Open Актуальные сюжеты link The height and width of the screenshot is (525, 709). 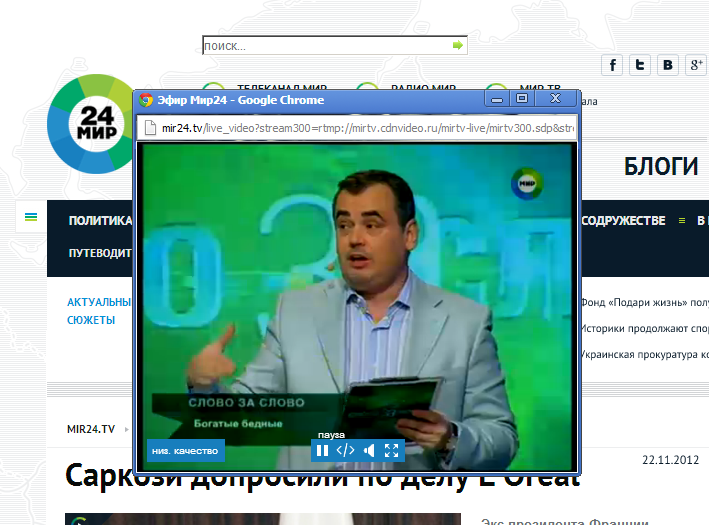click(x=99, y=311)
